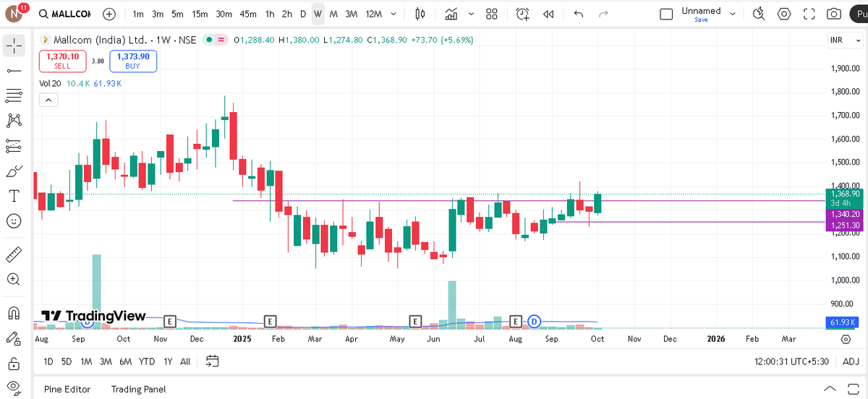The width and height of the screenshot is (868, 399).
Task: Collapse the bottom panel chevron
Action: (x=830, y=389)
